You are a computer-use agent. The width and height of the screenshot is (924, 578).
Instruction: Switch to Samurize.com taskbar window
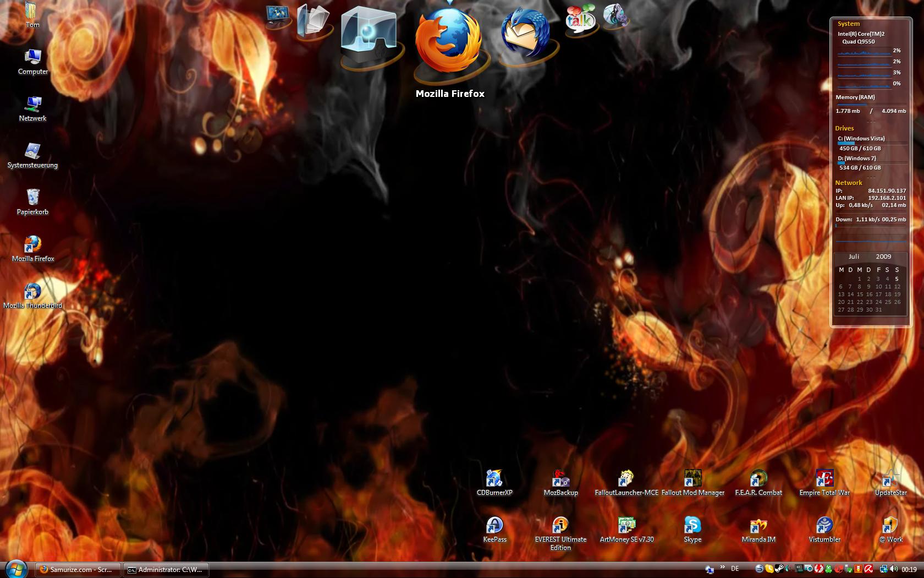click(x=78, y=570)
